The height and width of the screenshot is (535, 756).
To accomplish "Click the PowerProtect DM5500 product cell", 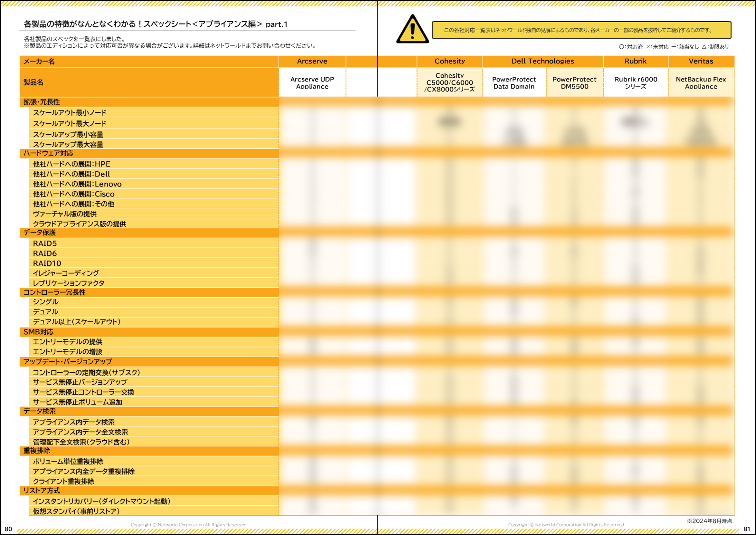I will tap(575, 82).
